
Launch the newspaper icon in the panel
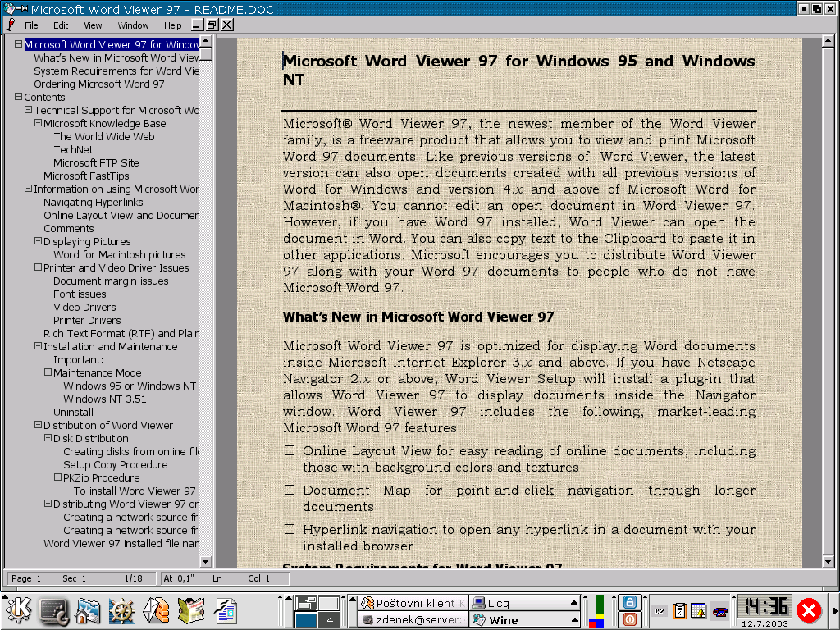tap(191, 611)
